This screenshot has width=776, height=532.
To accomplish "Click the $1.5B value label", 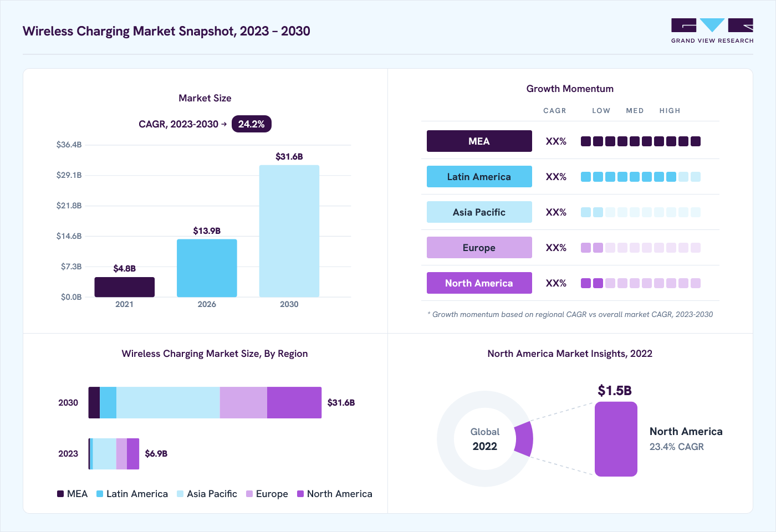I will [x=615, y=391].
